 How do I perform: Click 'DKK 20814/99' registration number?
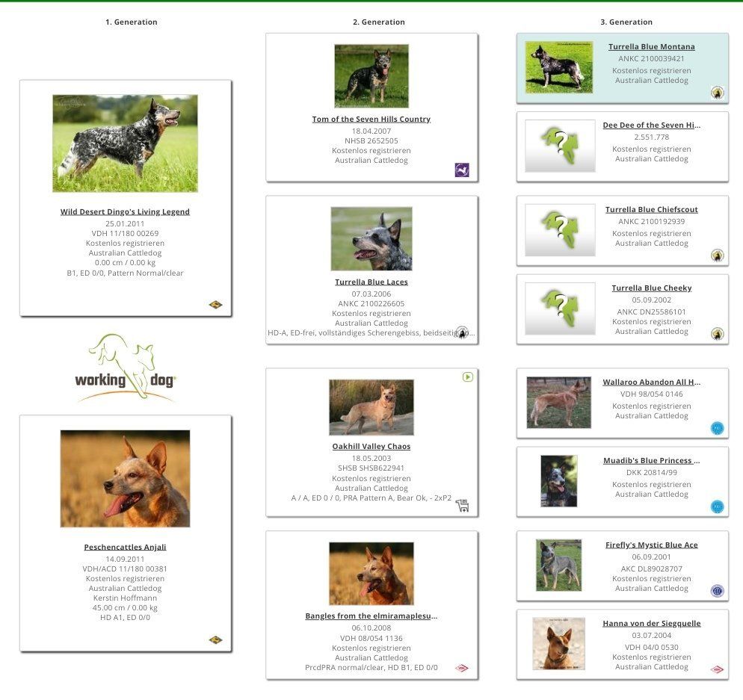[x=652, y=472]
